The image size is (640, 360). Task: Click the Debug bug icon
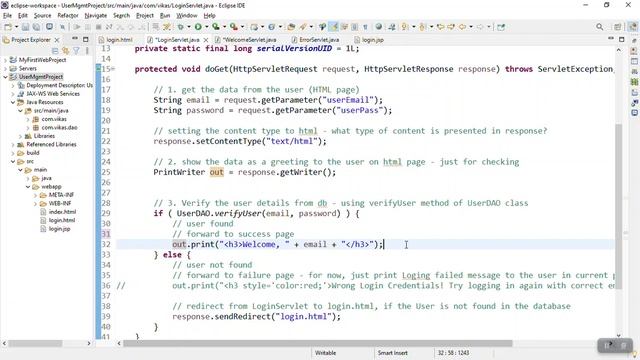(180, 27)
